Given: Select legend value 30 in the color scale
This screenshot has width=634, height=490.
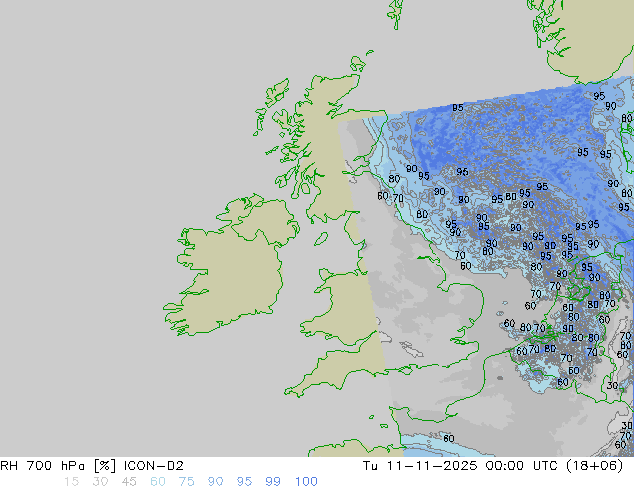Looking at the screenshot, I should (x=100, y=482).
